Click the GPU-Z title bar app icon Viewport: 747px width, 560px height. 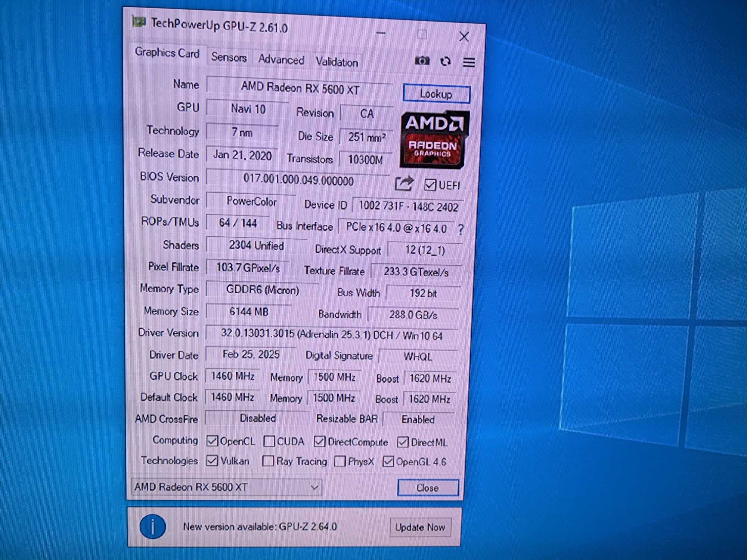click(139, 22)
